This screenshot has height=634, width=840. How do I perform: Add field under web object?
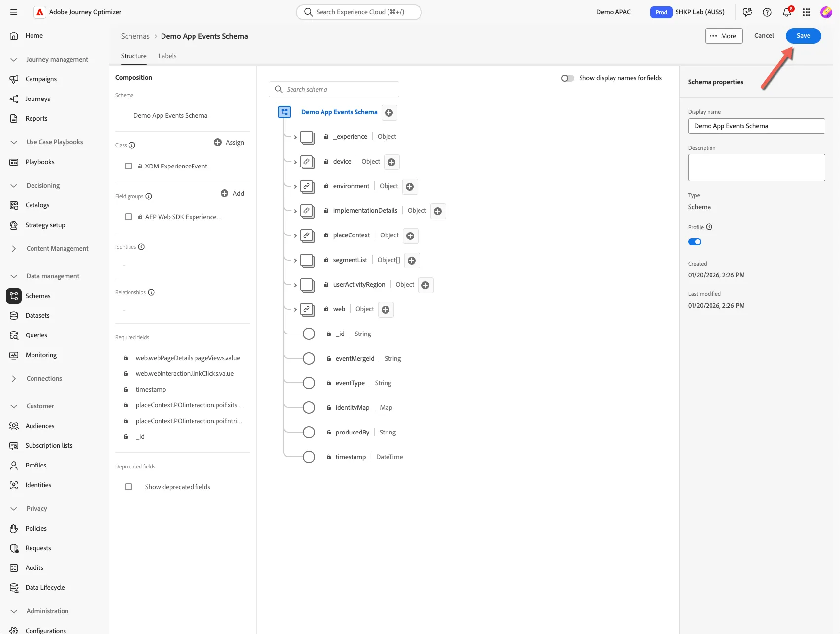pyautogui.click(x=386, y=310)
